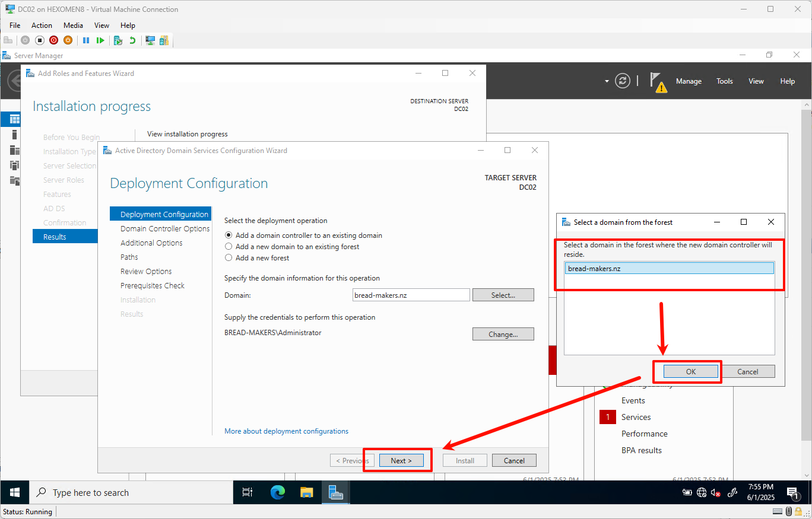Click the pen workspace tray icon
812x519 pixels.
pyautogui.click(x=732, y=492)
